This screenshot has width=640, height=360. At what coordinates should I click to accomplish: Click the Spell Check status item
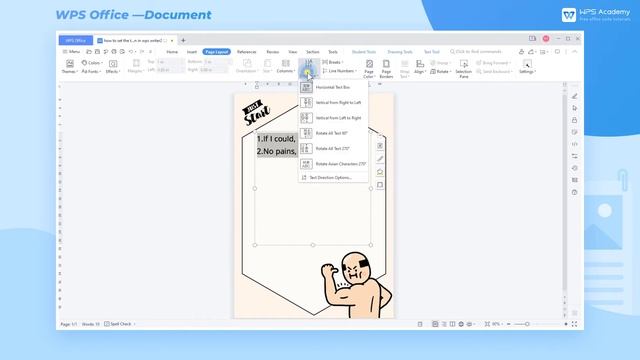click(x=118, y=324)
